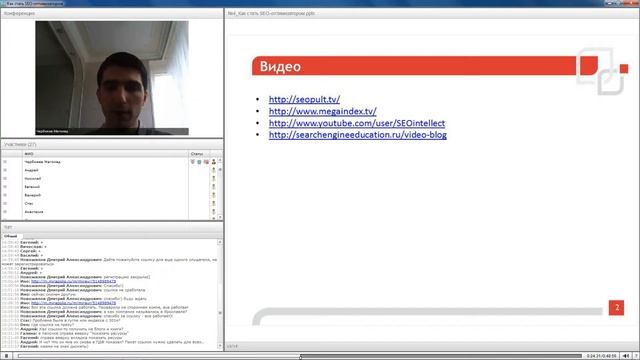Click the playback time readout
The image size is (640, 360).
[602, 356]
